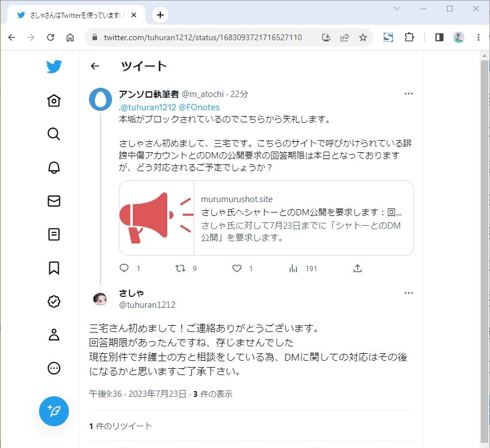490x448 pixels.
Task: Open Twitter home from sidebar house icon
Action: pos(54,101)
